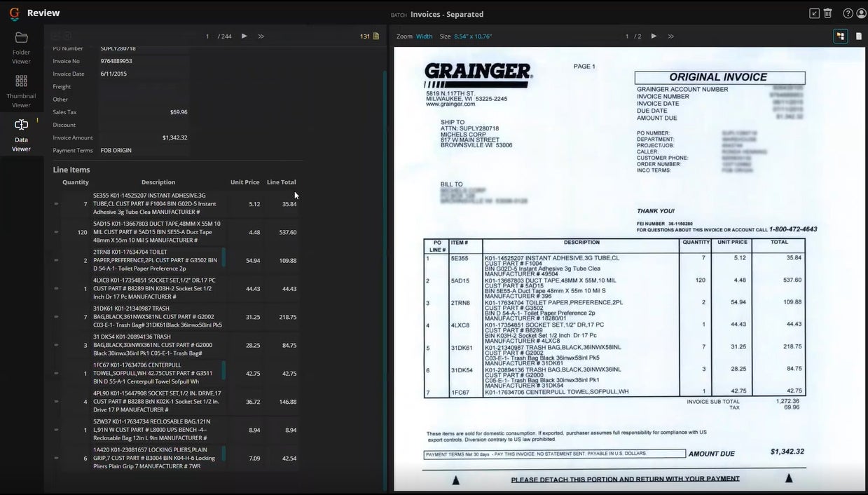Viewport: 868px width, 495px height.
Task: Toggle the highlighted multi-document grid view
Action: tap(840, 36)
